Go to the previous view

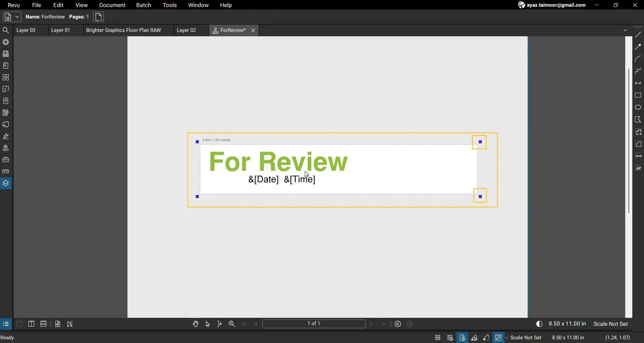398,324
